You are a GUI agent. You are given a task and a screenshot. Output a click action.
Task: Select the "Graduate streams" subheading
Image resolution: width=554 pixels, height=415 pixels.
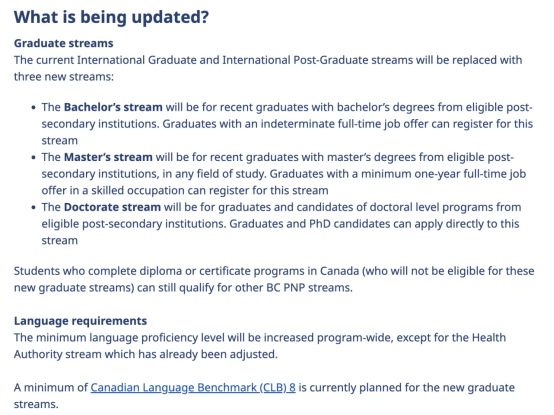click(x=64, y=43)
